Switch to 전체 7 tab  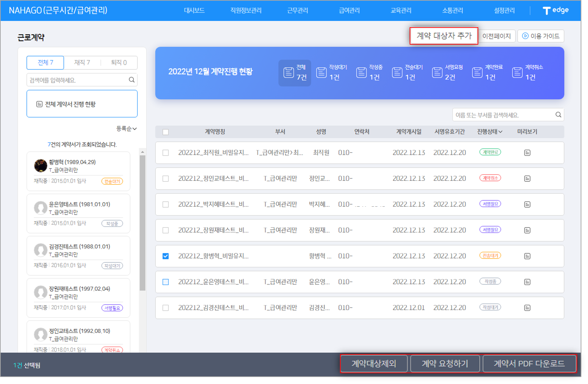click(x=45, y=62)
